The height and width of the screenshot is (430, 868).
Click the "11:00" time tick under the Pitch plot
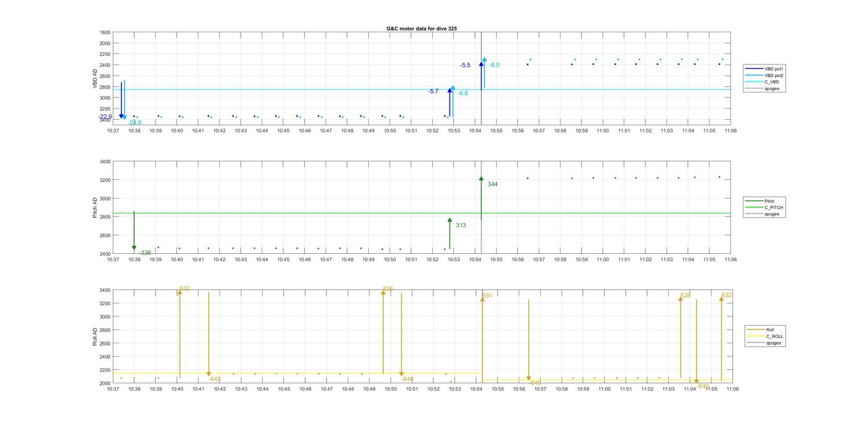(x=603, y=259)
